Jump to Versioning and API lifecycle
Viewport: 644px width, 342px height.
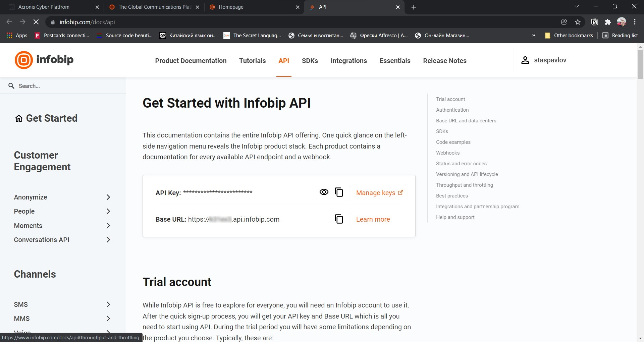(467, 174)
